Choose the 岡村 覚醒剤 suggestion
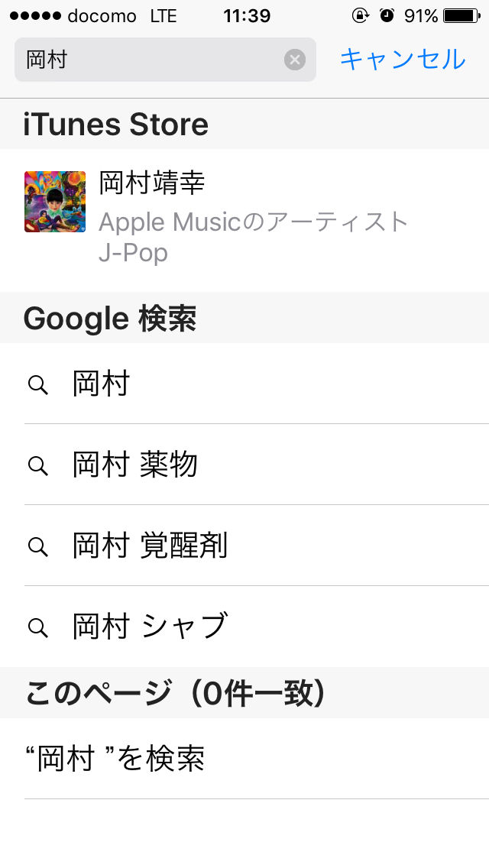Screen dimensions: 489x868 pos(244,546)
